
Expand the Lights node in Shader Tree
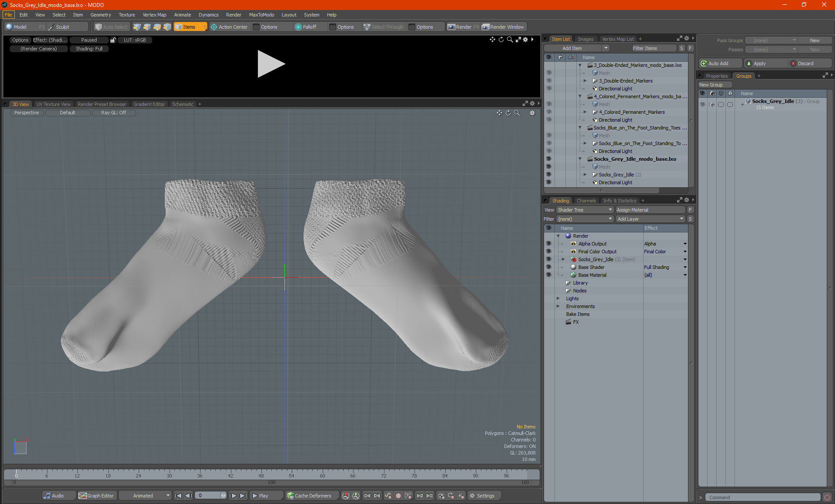[x=558, y=298]
